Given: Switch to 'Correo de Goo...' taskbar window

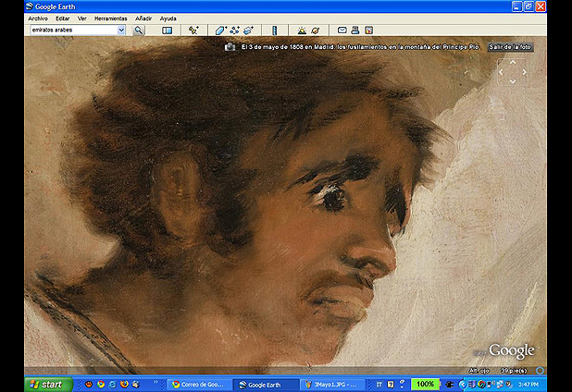Looking at the screenshot, I should [197, 384].
